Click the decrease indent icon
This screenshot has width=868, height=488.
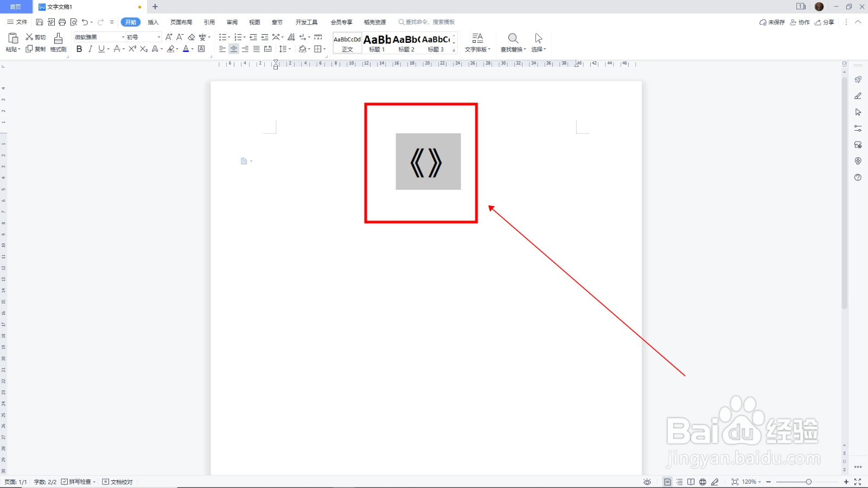click(x=253, y=37)
